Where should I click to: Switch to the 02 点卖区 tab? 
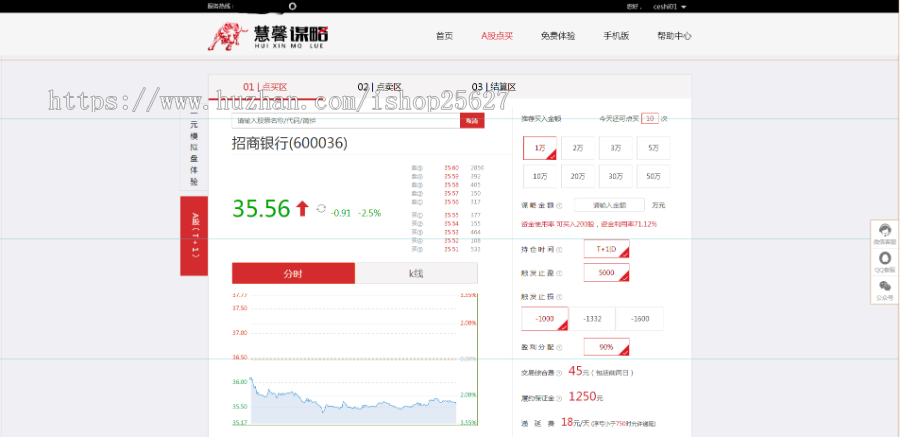(379, 87)
